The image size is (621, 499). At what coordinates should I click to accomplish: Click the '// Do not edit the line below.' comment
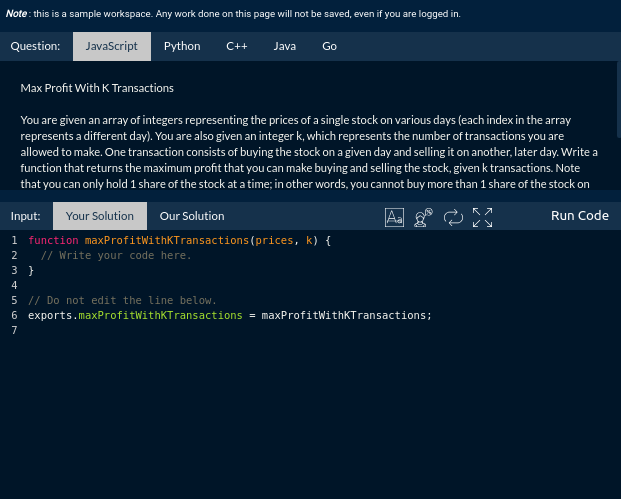122,301
